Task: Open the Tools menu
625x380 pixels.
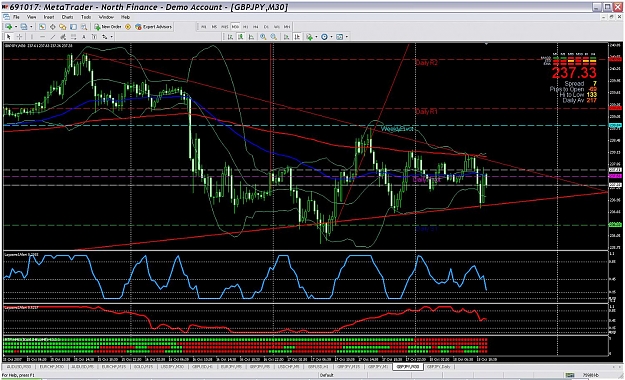Action: [86, 17]
